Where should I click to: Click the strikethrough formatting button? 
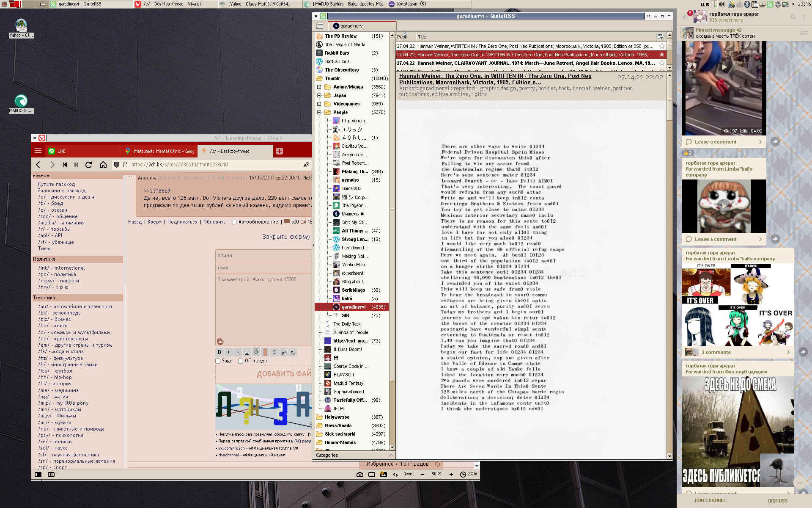point(274,352)
